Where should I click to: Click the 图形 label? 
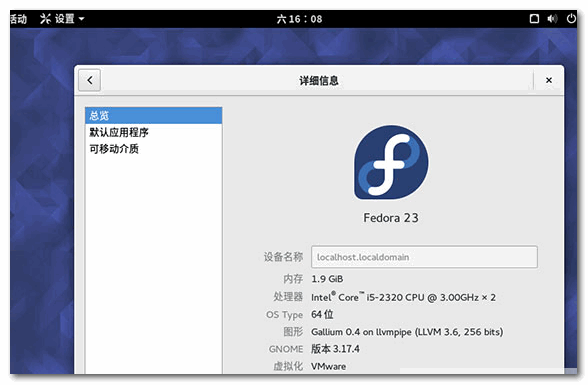pos(293,332)
